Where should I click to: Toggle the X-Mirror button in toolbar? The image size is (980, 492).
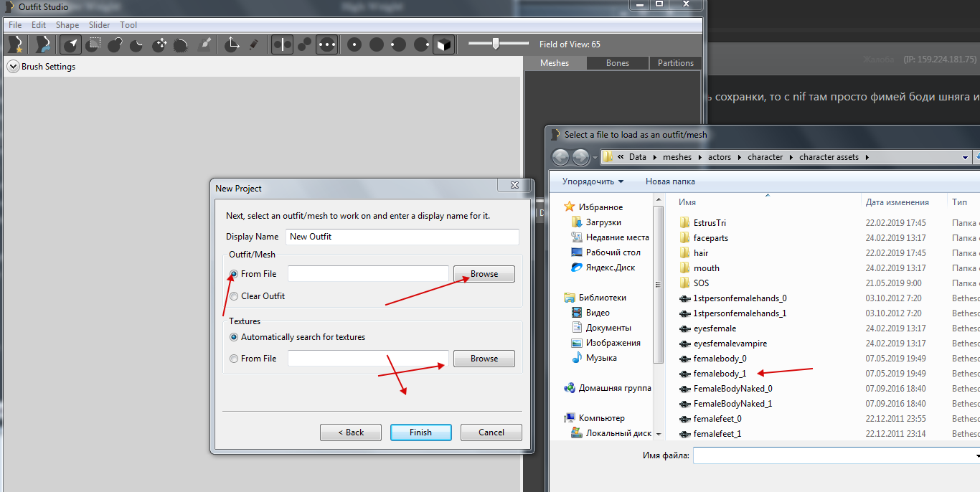282,44
